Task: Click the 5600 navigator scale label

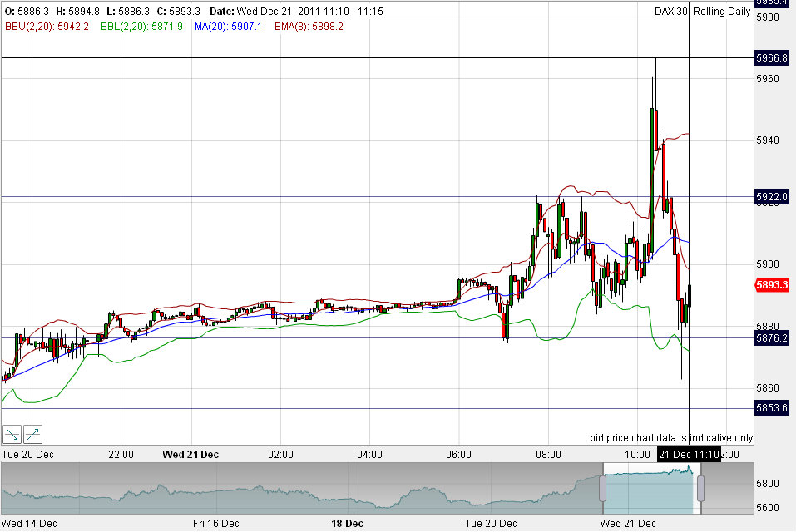Action: click(768, 508)
